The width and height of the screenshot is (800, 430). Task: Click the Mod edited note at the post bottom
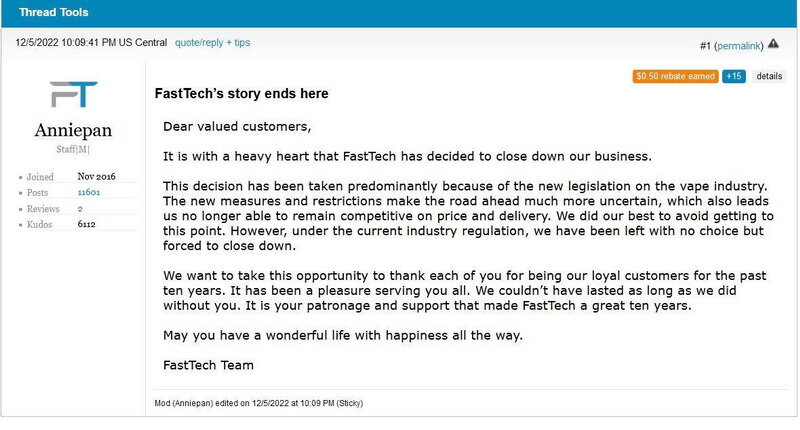259,403
